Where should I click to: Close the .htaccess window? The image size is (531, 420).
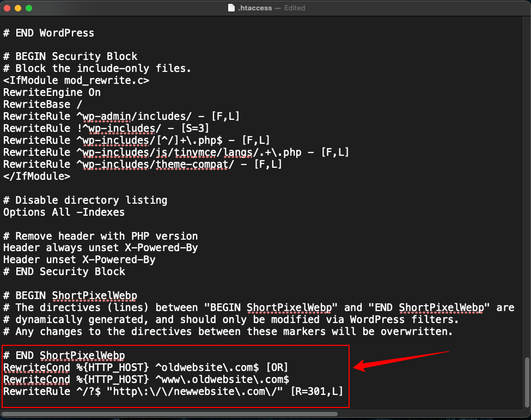click(x=7, y=8)
